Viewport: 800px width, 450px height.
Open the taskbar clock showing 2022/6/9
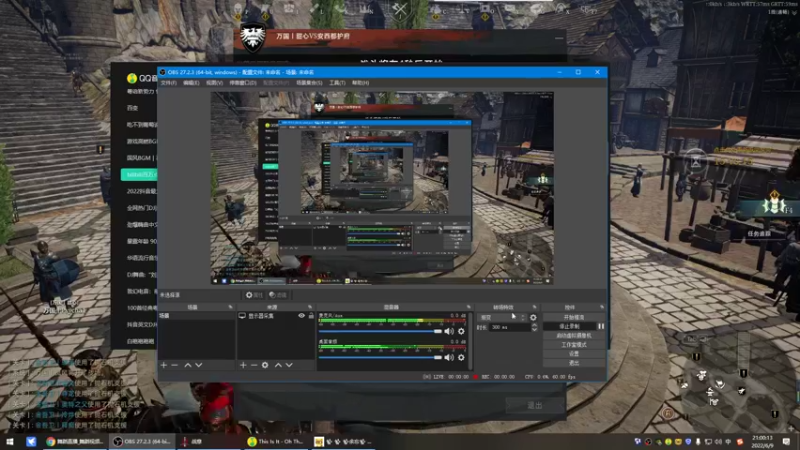[x=762, y=442]
